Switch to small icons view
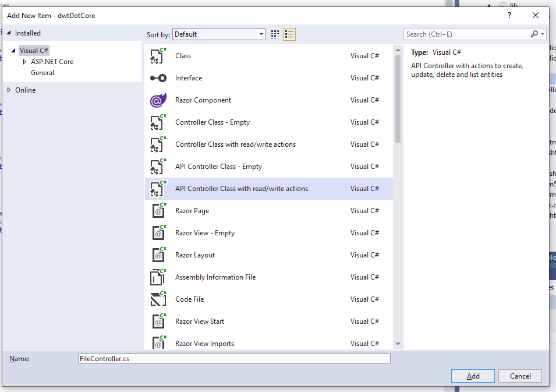The height and width of the screenshot is (392, 556). [x=275, y=34]
